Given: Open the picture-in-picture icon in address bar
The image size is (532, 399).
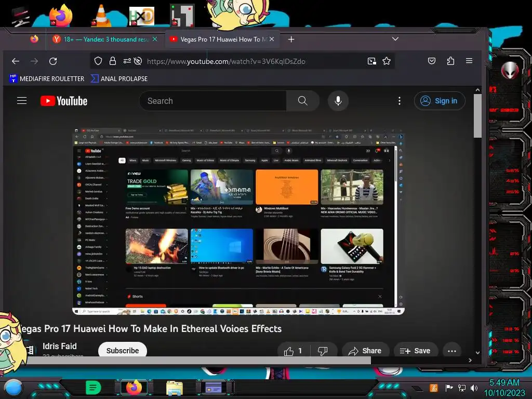Looking at the screenshot, I should click(372, 61).
